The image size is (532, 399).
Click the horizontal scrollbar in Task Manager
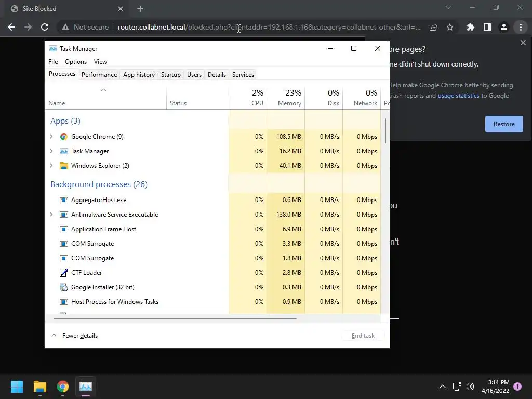[175, 318]
